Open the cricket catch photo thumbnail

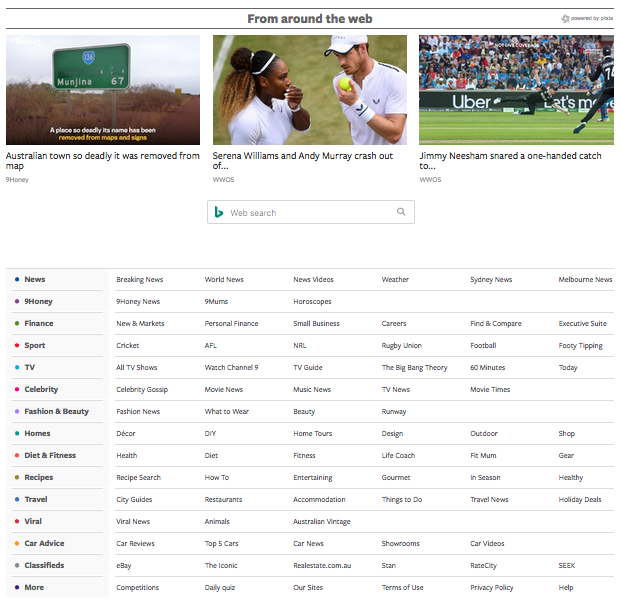click(516, 90)
